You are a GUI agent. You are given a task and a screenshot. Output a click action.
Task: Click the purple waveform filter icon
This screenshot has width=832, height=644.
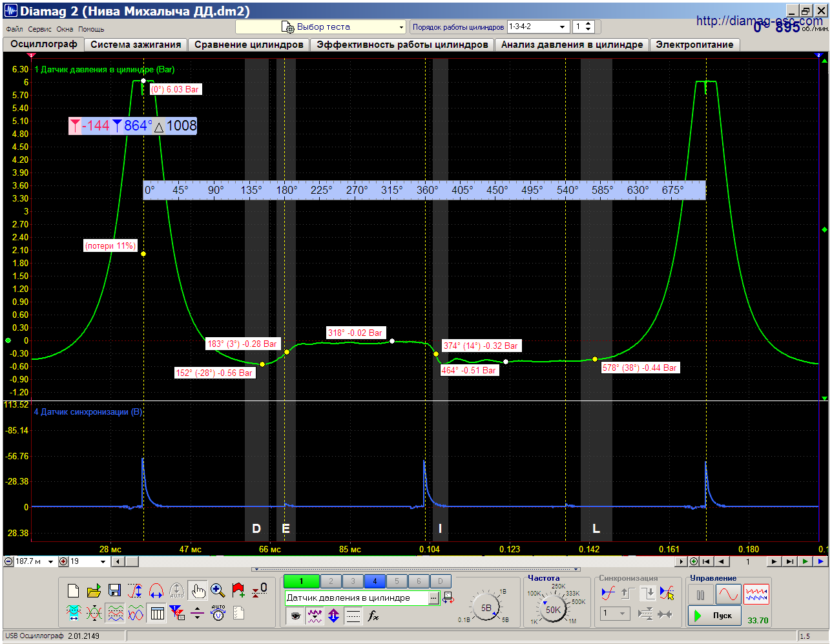[x=315, y=616]
